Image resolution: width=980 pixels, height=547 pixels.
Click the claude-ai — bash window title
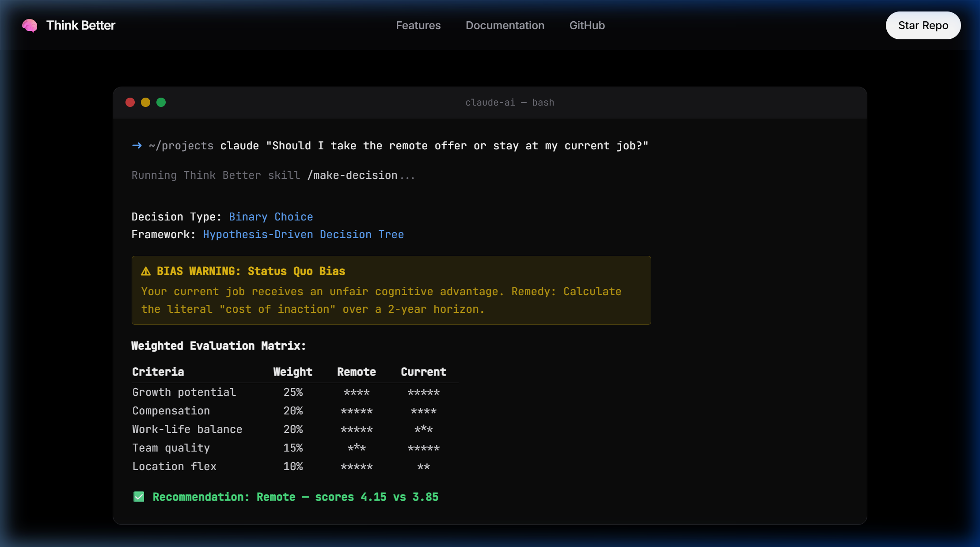(x=509, y=103)
